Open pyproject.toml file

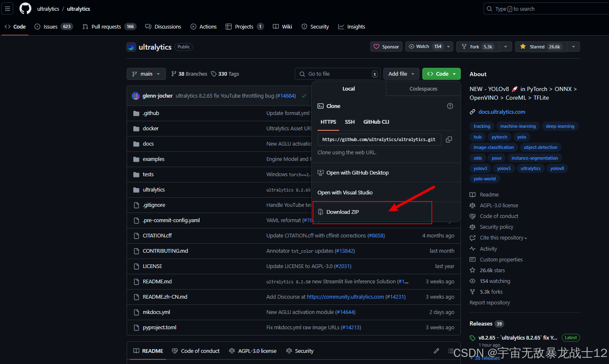159,328
